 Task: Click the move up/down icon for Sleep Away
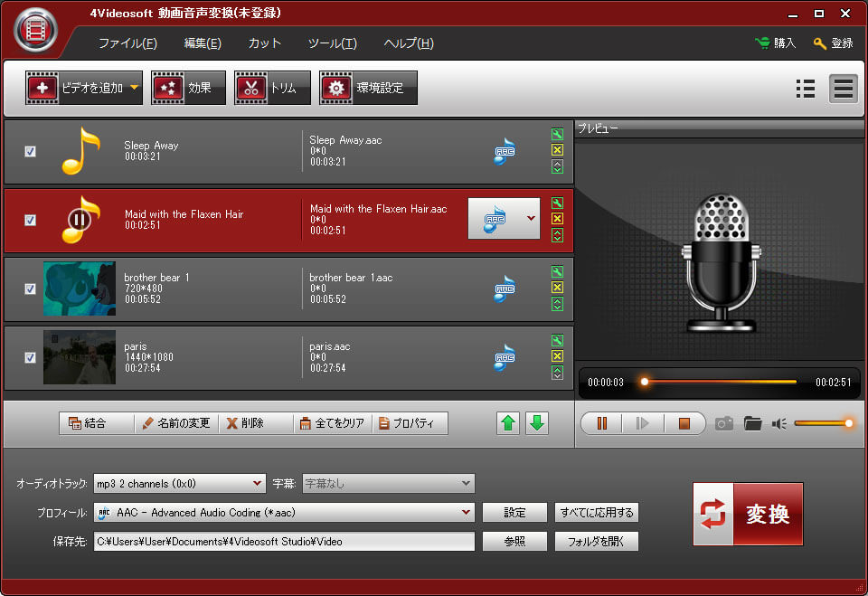point(558,166)
